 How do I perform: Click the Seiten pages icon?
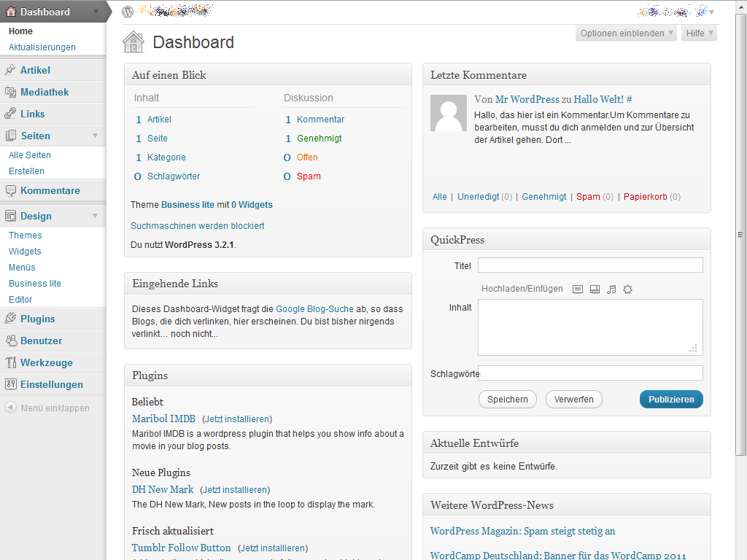(x=10, y=136)
